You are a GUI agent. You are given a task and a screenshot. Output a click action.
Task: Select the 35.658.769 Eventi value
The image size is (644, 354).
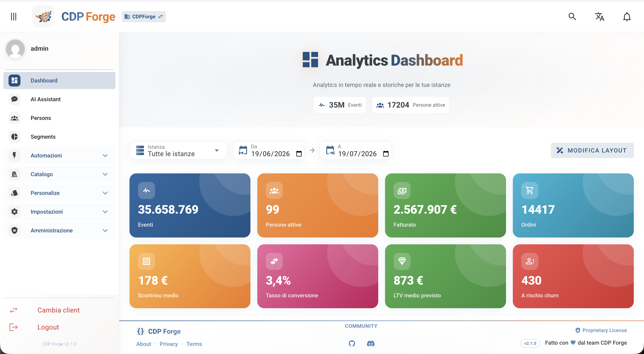(168, 210)
